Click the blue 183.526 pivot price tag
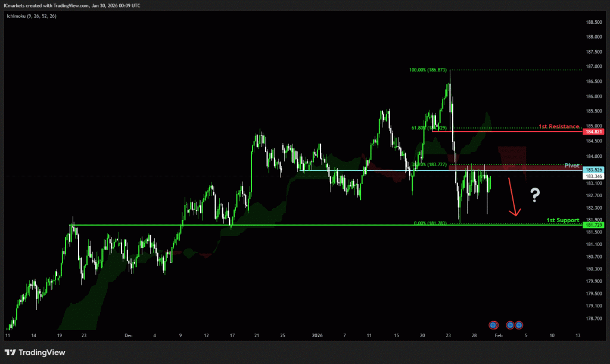The image size is (610, 364). pyautogui.click(x=593, y=170)
